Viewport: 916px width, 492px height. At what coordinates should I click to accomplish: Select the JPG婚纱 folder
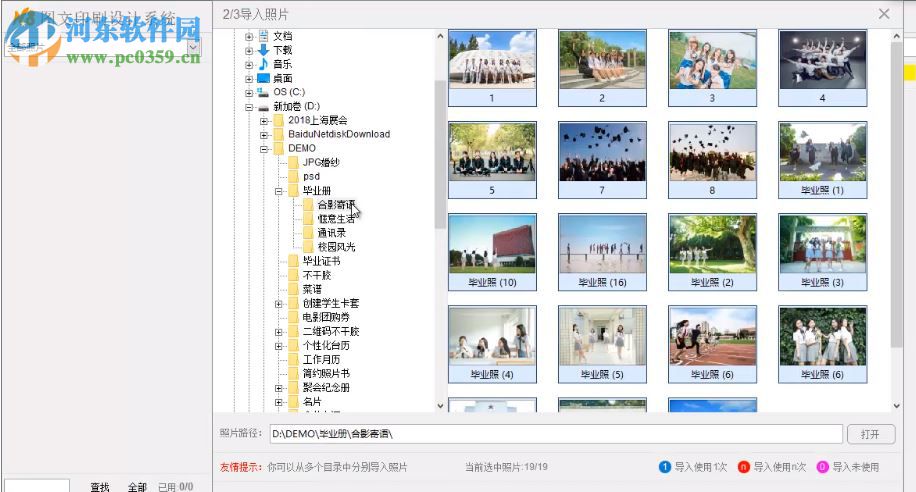pos(321,162)
